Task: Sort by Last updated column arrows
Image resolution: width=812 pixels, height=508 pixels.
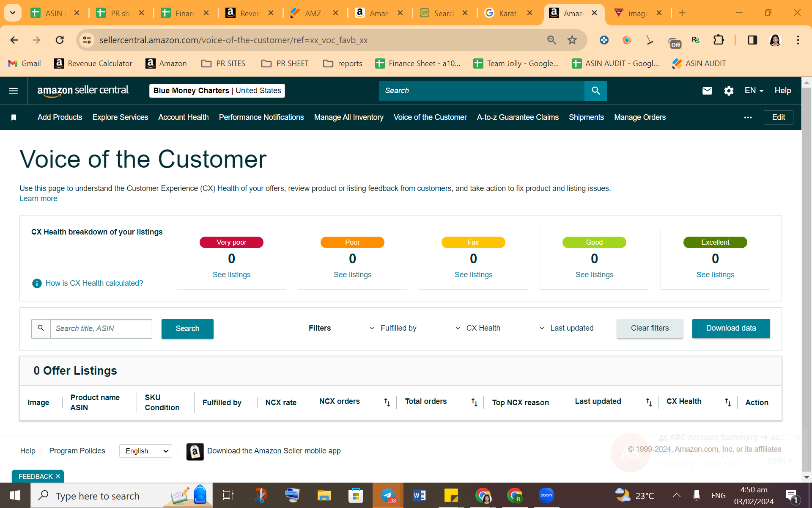Action: [649, 402]
